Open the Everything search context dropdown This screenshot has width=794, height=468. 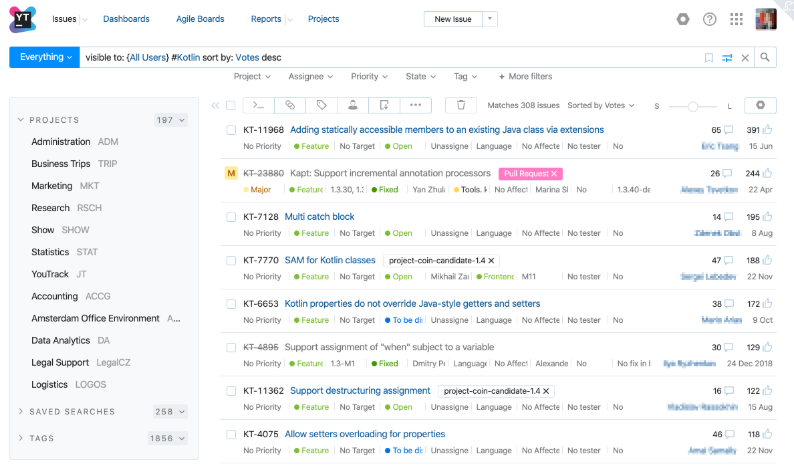tap(44, 58)
